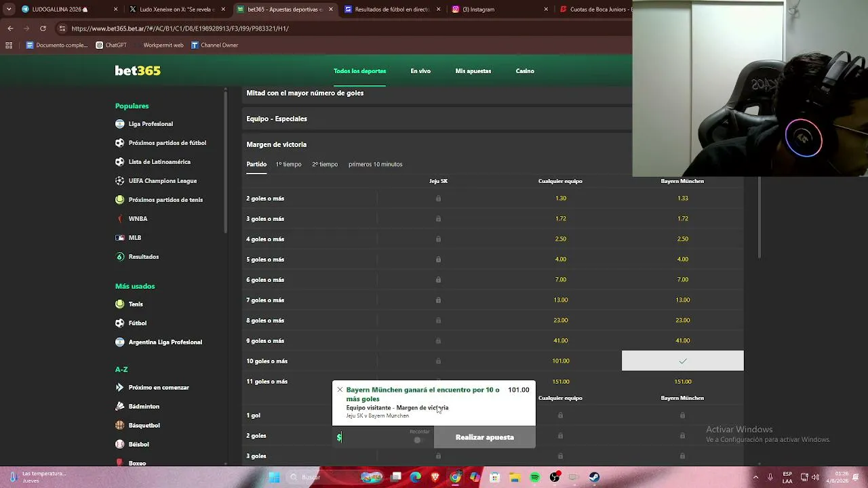
Task: Open the Bádminton sport icon
Action: [120, 407]
